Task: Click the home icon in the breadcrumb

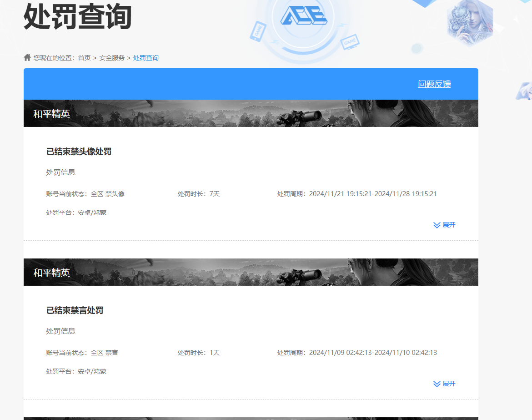Action: click(27, 58)
